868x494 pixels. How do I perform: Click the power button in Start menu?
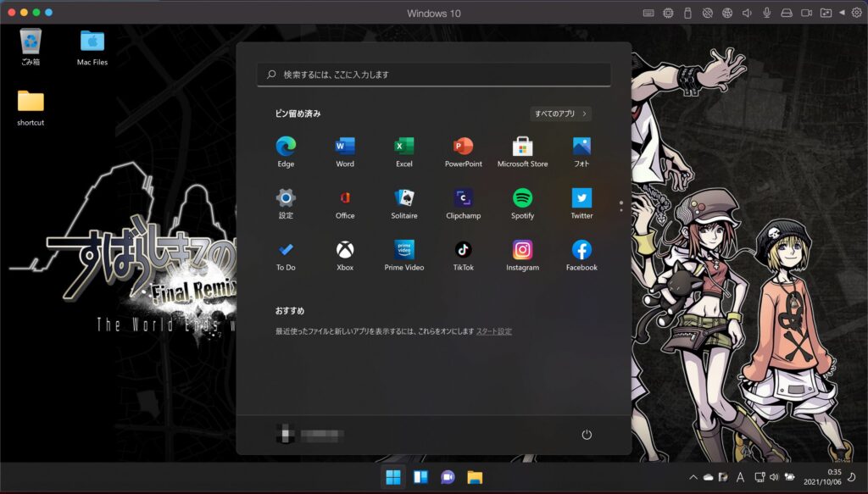[587, 435]
